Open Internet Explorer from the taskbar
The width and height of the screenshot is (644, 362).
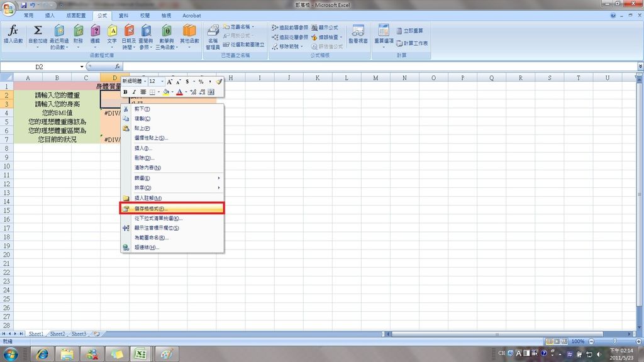pos(42,354)
